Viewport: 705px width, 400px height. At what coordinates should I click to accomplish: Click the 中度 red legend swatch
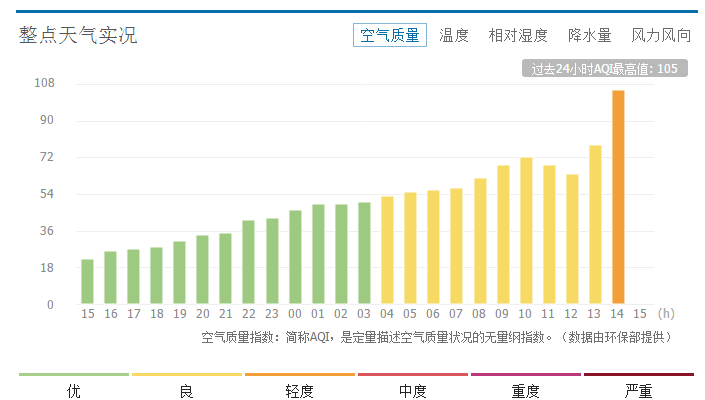(x=413, y=375)
